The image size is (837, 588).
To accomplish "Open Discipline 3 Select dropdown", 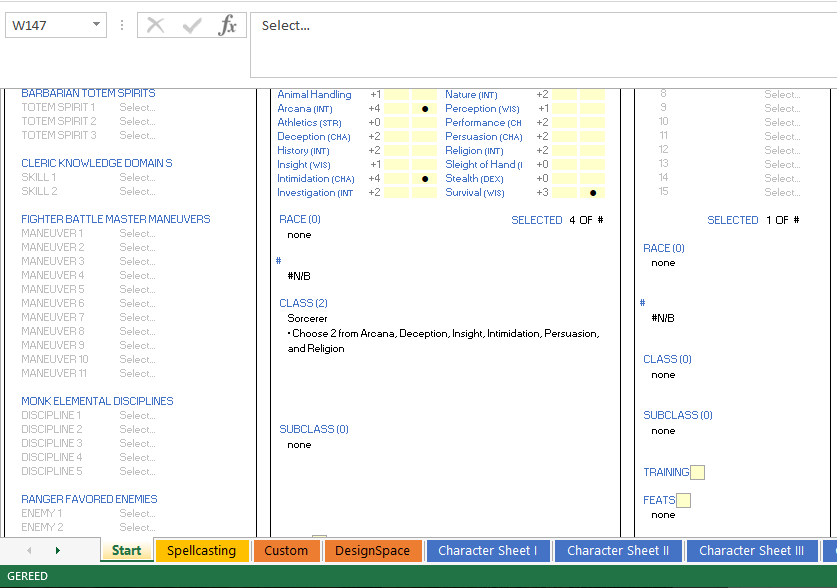I will (x=138, y=443).
